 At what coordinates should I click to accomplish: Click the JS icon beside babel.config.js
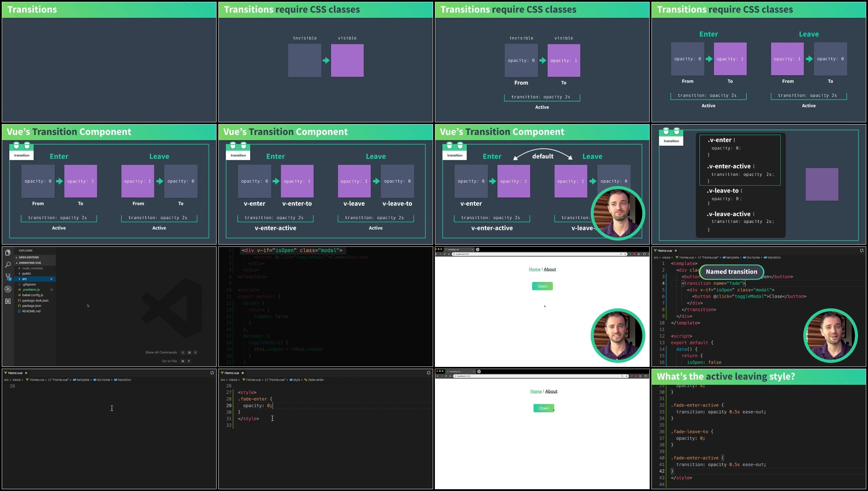coord(19,295)
